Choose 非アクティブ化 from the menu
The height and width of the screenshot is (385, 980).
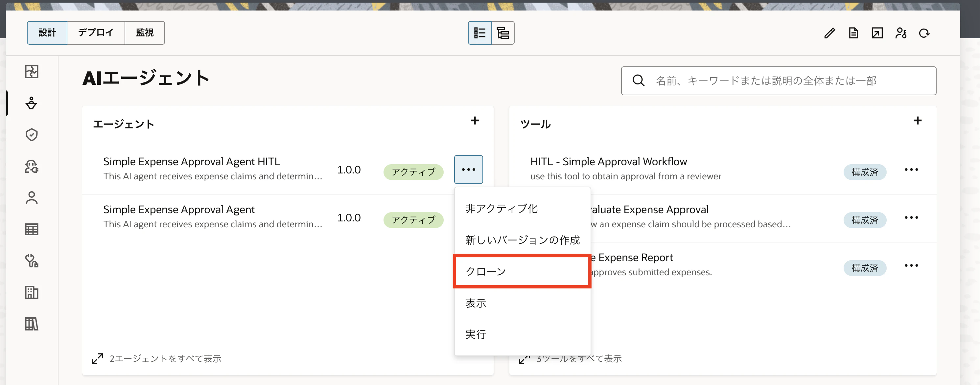(523, 209)
